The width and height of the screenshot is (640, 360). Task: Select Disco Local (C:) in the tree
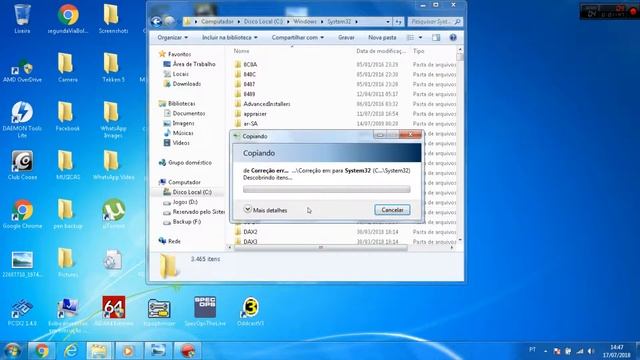(187, 192)
